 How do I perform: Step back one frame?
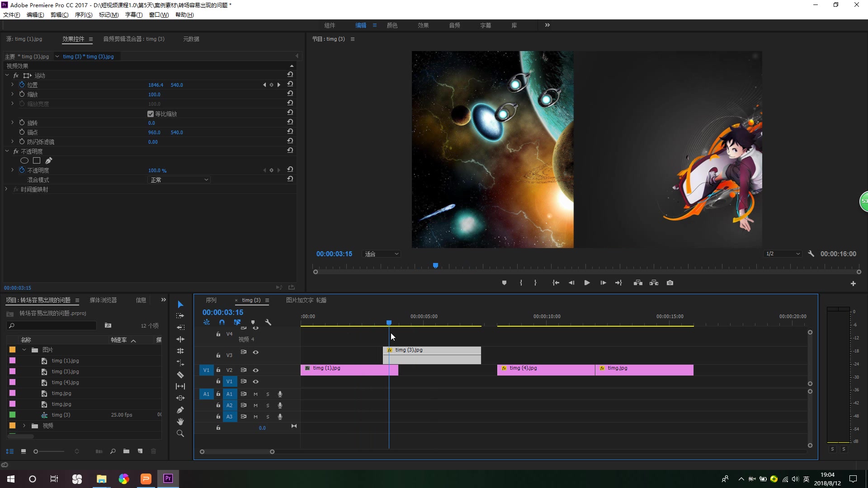(x=571, y=283)
